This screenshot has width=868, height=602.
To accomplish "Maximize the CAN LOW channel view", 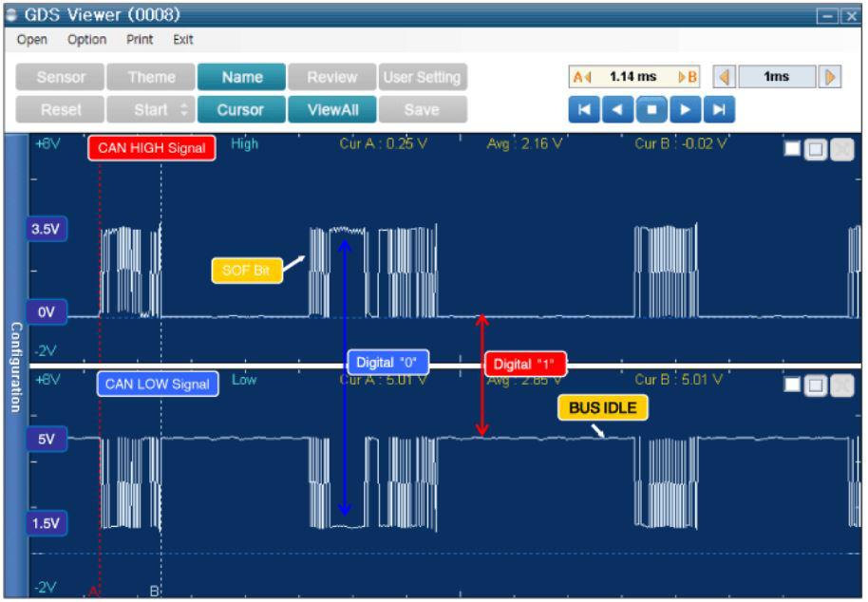I will 816,386.
